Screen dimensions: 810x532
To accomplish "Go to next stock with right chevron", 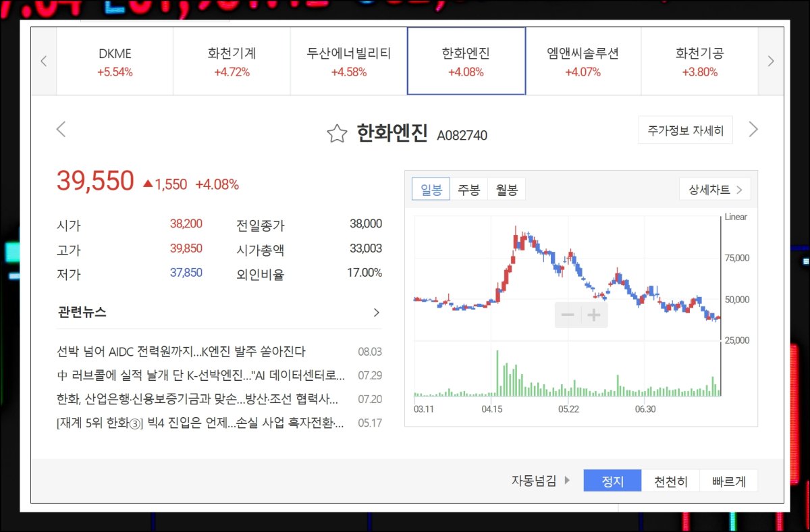I will tap(754, 129).
